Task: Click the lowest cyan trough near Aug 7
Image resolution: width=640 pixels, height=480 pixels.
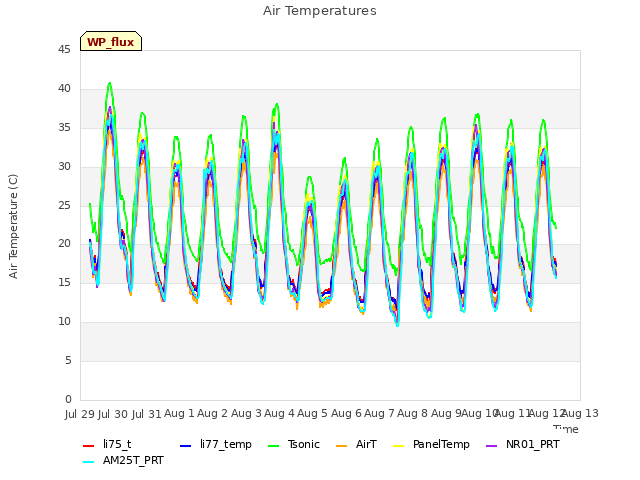Action: pos(397,325)
